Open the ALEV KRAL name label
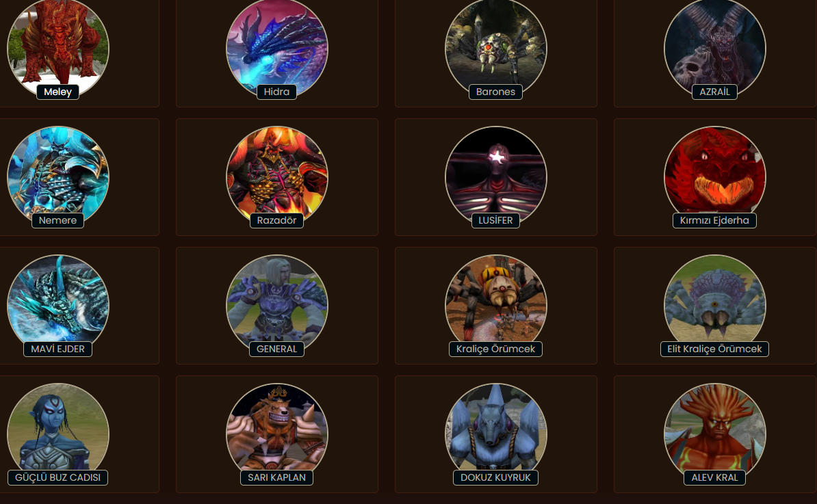This screenshot has height=504, width=817. tap(714, 477)
